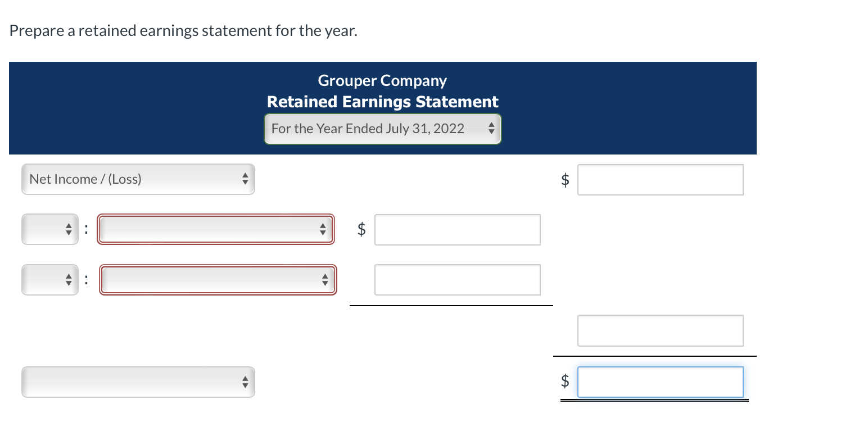Click the top-right amount input next to the dollar sign
Viewport: 868px width, 427px height.
(x=660, y=179)
